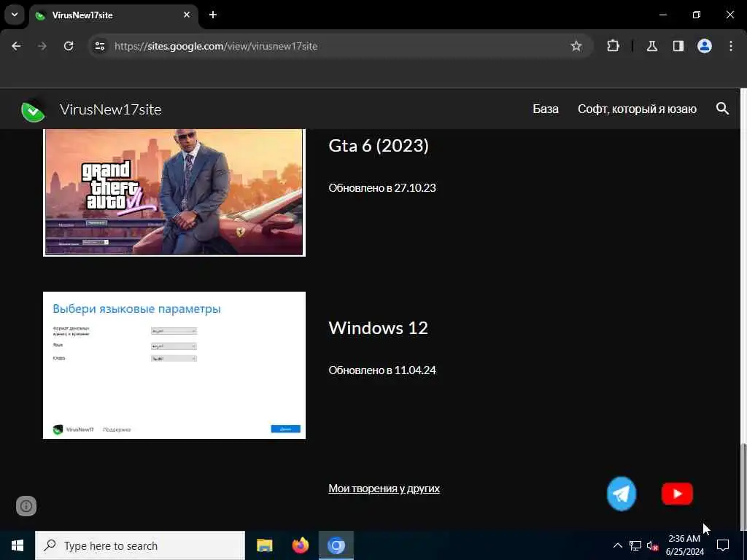Select the VirusNew17site browser tab
747x560 pixels.
tap(114, 15)
